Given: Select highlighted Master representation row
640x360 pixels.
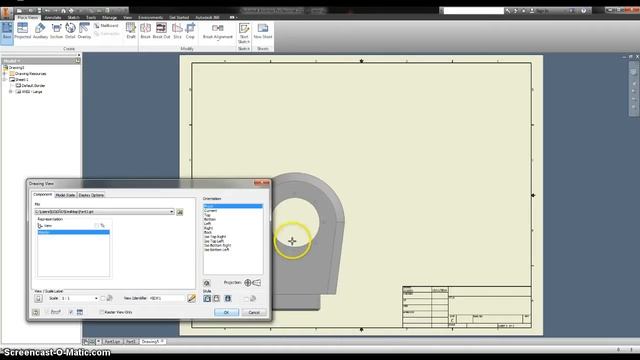Looking at the screenshot, I should [x=73, y=232].
